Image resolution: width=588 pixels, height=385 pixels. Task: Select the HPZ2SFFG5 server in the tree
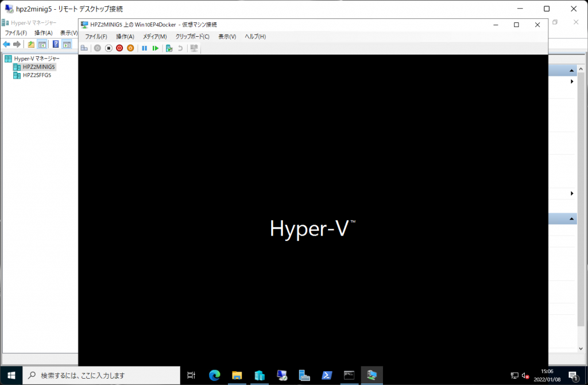tap(37, 75)
